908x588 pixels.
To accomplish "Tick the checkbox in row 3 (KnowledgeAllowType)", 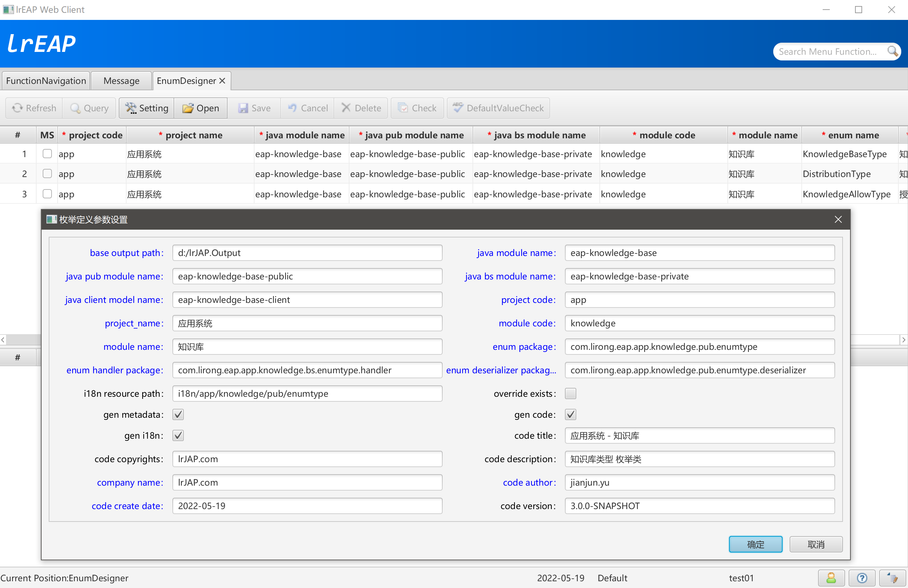I will 47,194.
